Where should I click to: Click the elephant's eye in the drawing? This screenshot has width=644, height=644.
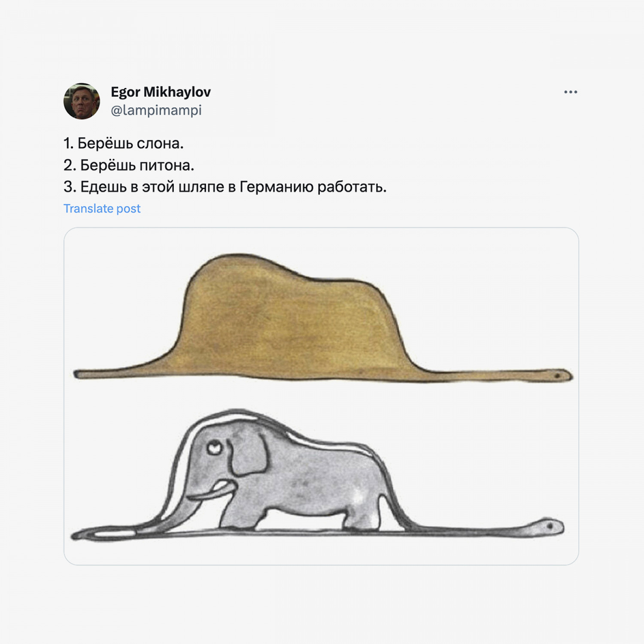pos(214,448)
